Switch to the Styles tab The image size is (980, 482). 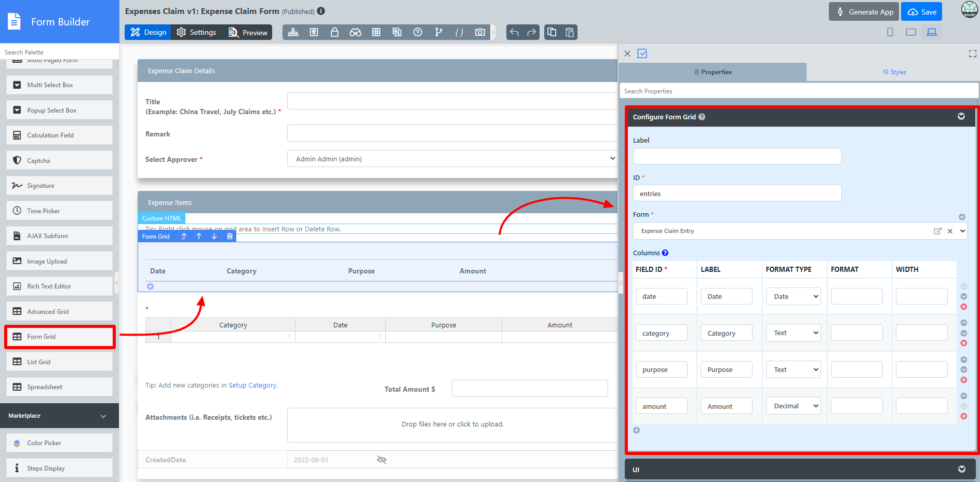pos(894,72)
